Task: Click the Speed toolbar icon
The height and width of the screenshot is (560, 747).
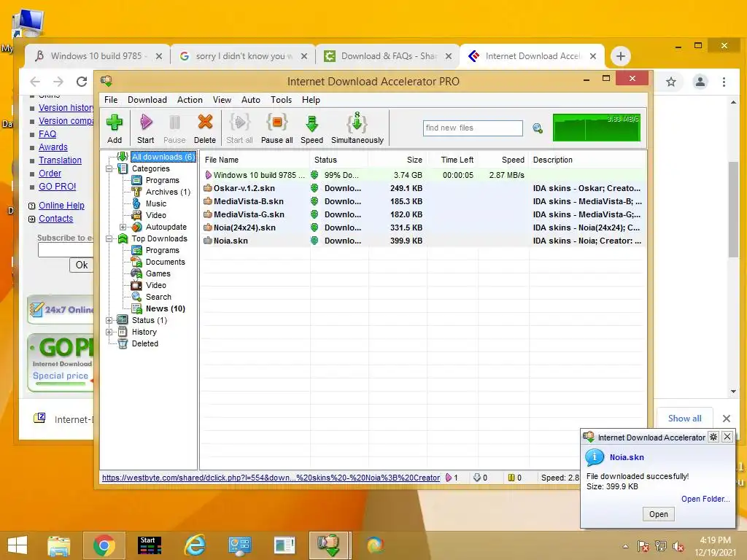Action: tap(311, 128)
